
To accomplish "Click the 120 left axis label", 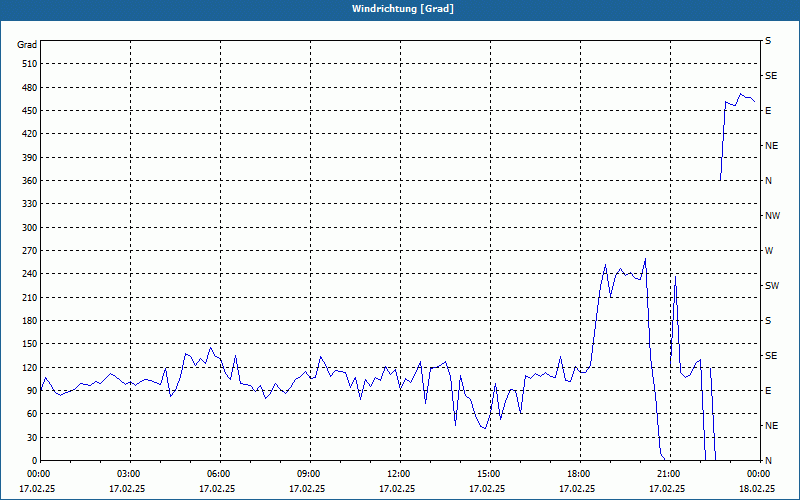I will (x=30, y=367).
